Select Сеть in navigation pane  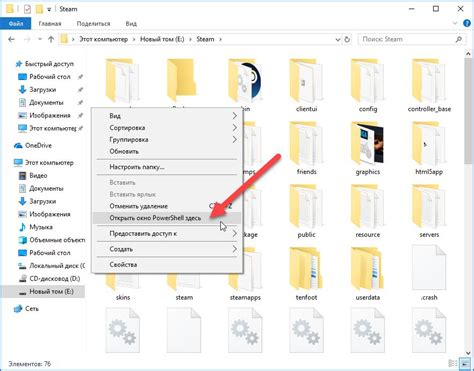click(x=32, y=309)
